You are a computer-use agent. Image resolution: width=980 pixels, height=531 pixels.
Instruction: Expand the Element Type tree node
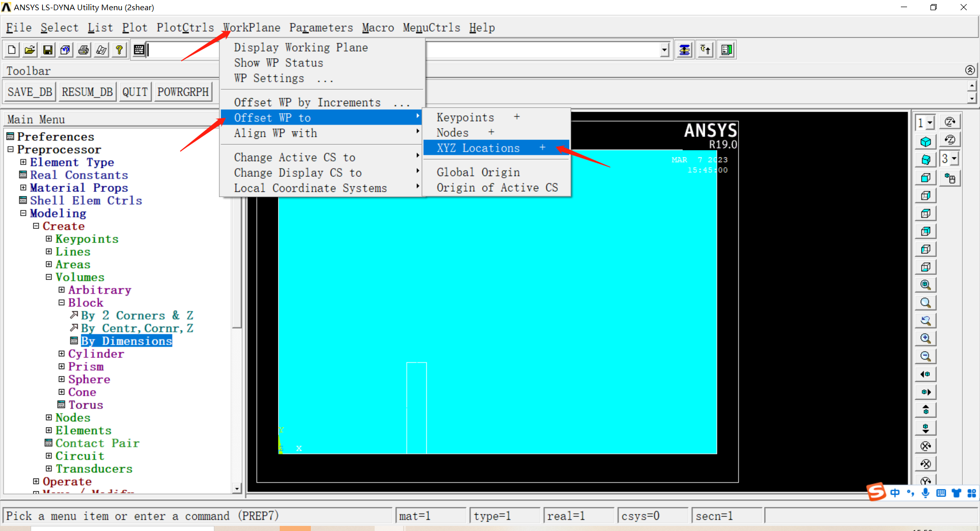tap(23, 162)
